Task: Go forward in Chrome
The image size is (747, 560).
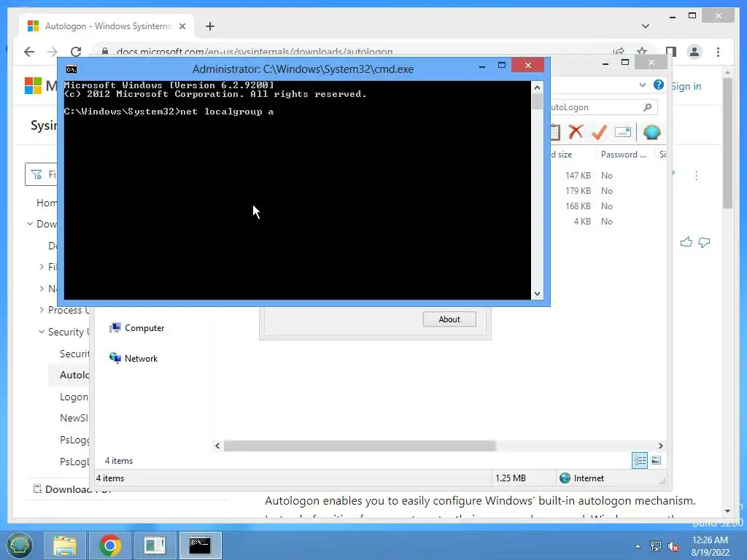Action: pos(53,52)
